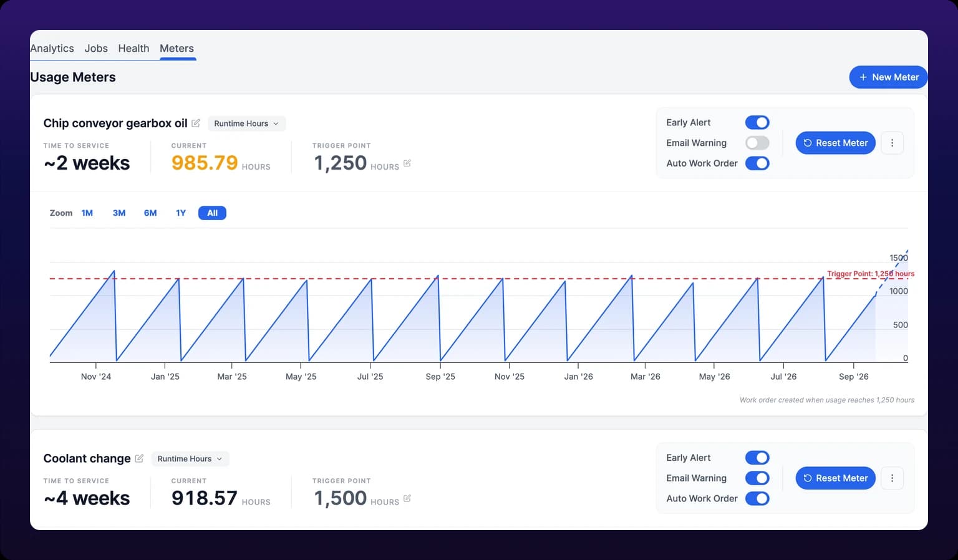Open Runtime Hours dropdown for Chip conveyor meter

pos(246,123)
